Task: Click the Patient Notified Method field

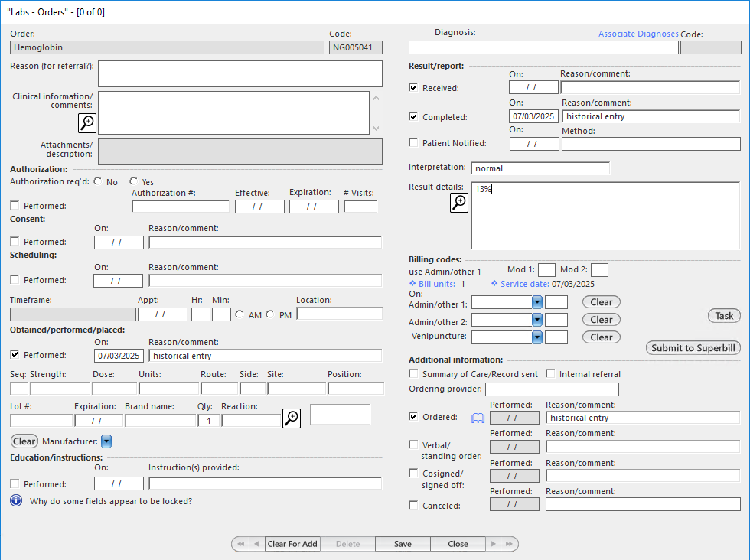Action: pos(651,144)
